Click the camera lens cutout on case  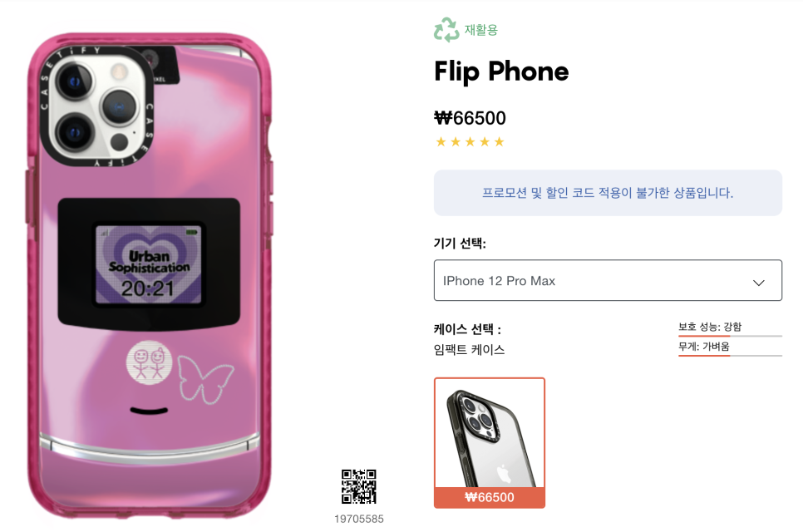[x=97, y=106]
